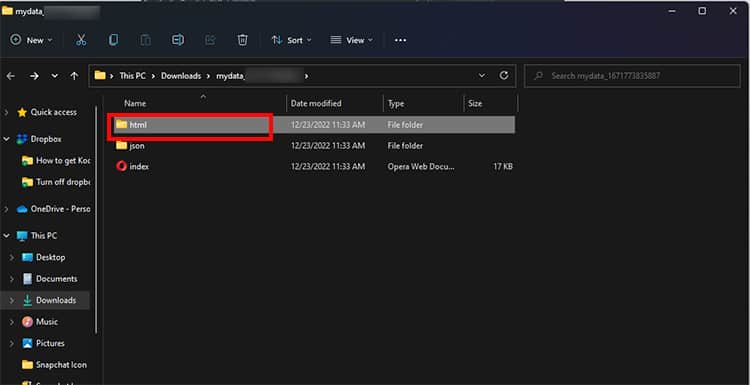This screenshot has height=385, width=750.
Task: Open the View dropdown
Action: [352, 40]
